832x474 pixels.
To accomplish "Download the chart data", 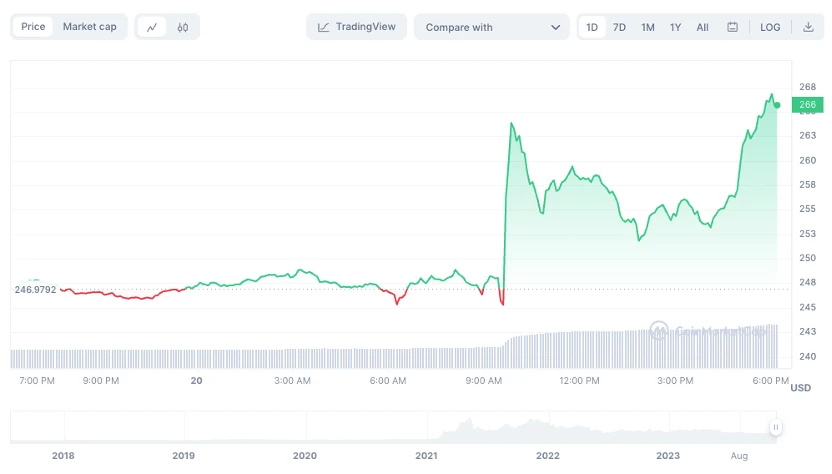I will tap(808, 27).
